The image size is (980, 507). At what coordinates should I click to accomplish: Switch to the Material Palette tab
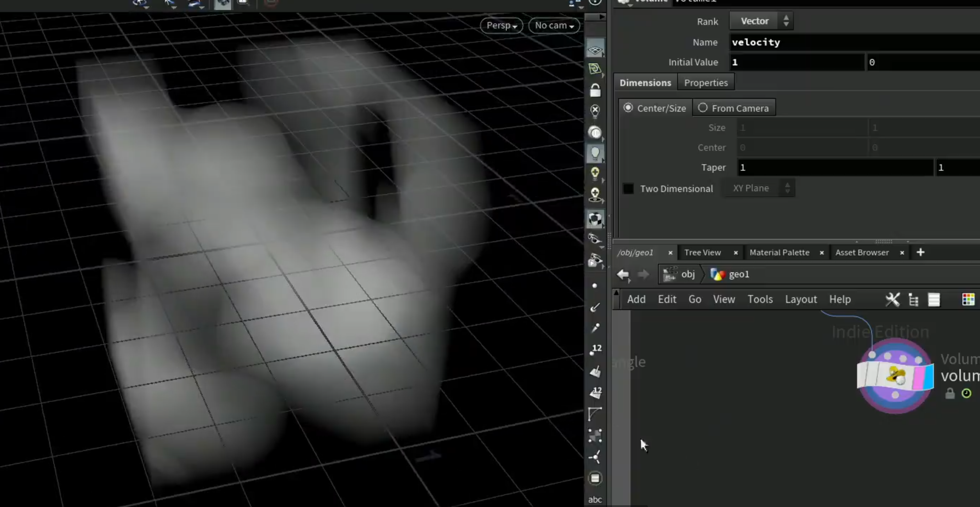pos(779,252)
